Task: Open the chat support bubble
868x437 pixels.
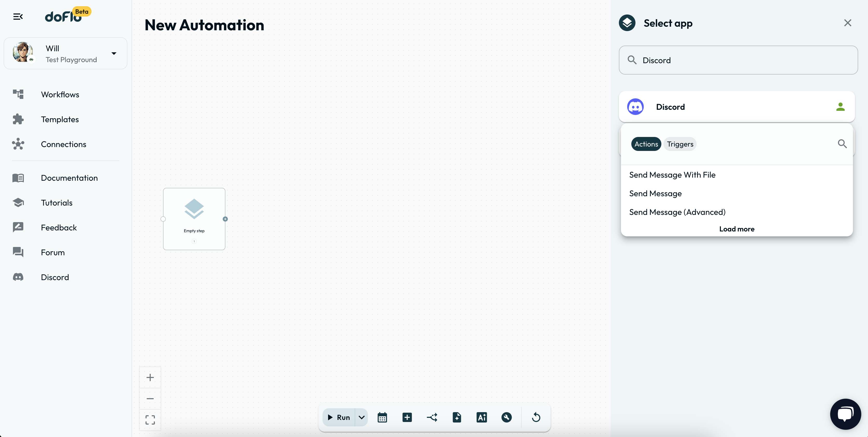Action: coord(845,414)
